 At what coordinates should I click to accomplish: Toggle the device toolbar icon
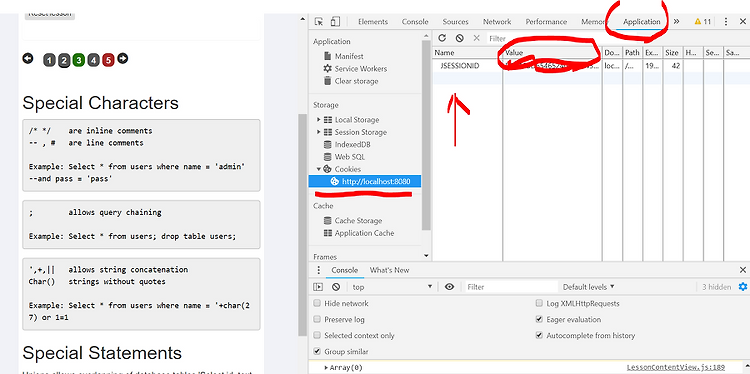pos(335,22)
